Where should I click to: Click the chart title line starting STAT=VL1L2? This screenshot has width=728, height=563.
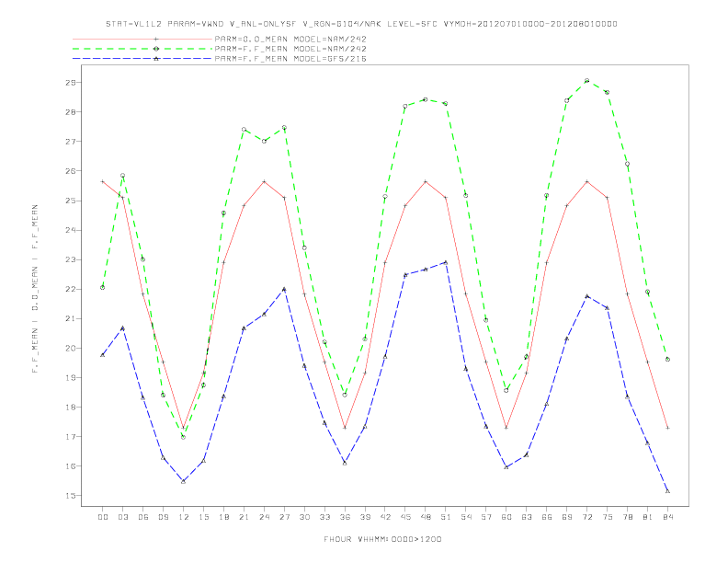(361, 24)
